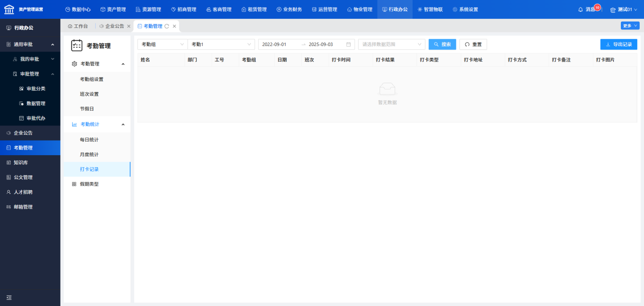Open the 请选择数据范围 dropdown
This screenshot has width=644, height=306.
pos(392,44)
